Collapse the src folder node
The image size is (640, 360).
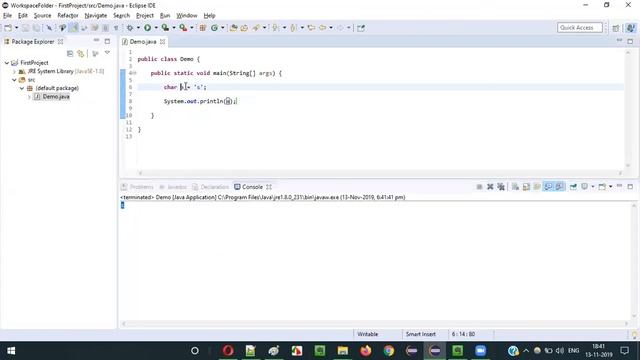click(14, 80)
